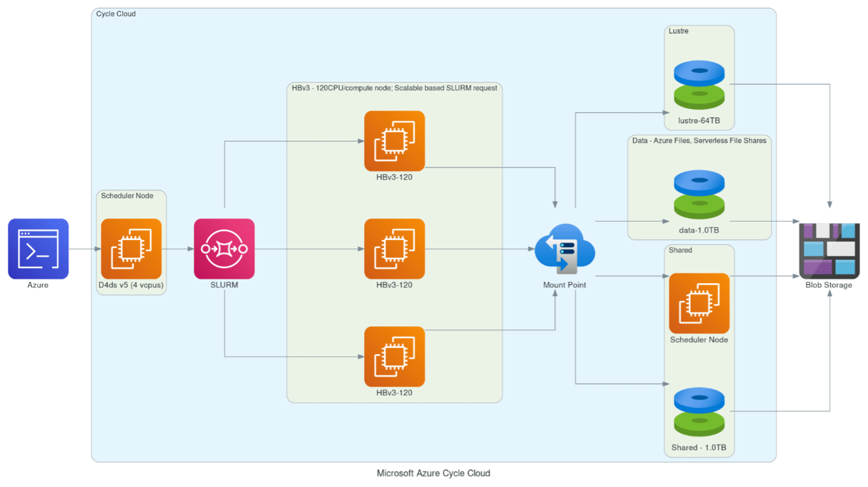Image resolution: width=868 pixels, height=487 pixels.
Task: Select the lustre-64TB disk icon
Action: coord(699,85)
